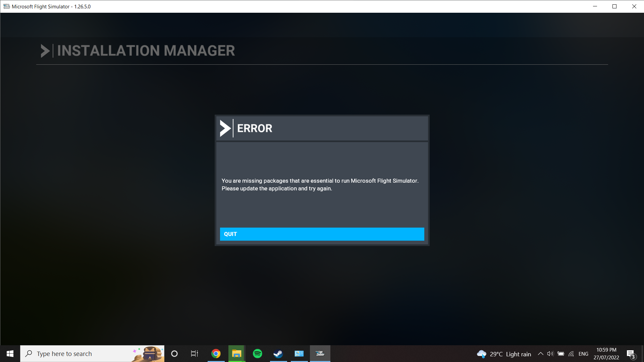644x362 pixels.
Task: Click the MSFS error dialog arrow icon
Action: [224, 128]
